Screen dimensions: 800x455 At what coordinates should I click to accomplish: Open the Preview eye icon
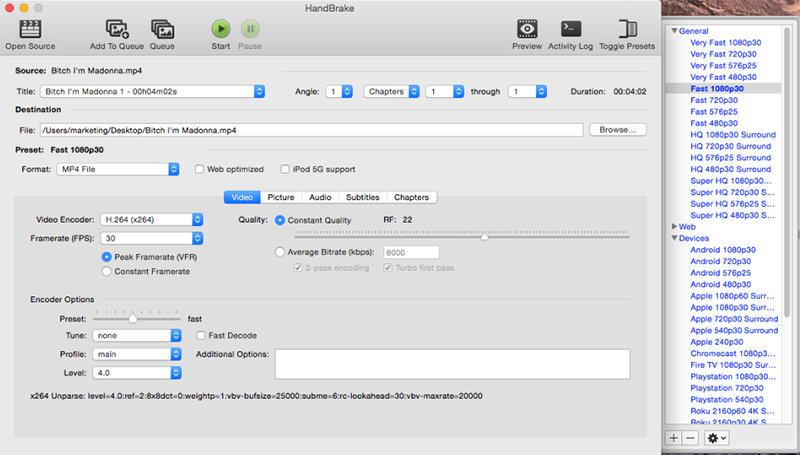point(527,29)
